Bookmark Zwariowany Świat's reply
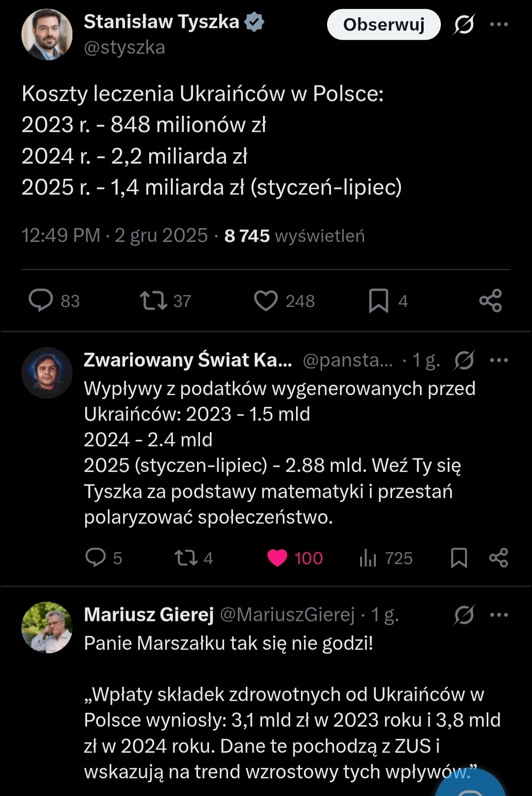 459,558
